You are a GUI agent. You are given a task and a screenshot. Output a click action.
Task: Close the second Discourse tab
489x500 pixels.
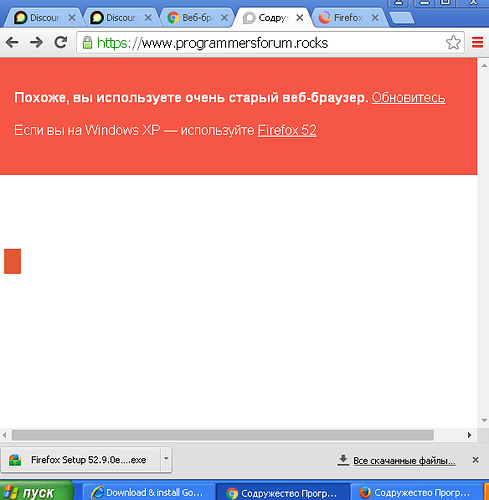pyautogui.click(x=148, y=18)
